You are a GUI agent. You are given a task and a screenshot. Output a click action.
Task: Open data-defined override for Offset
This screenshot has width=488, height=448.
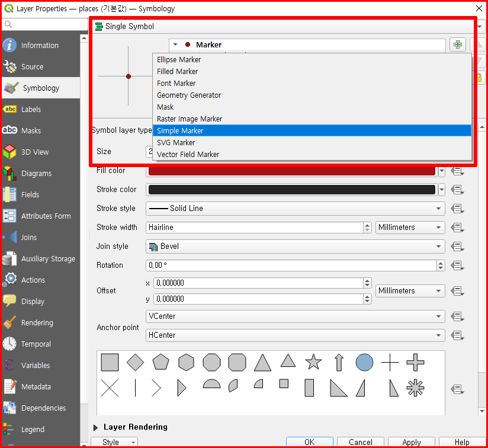[457, 291]
